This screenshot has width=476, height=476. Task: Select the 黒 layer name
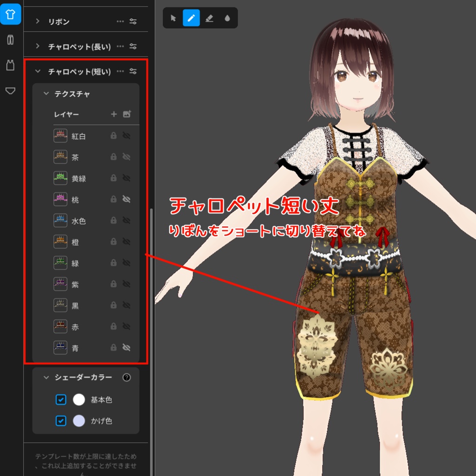click(75, 306)
